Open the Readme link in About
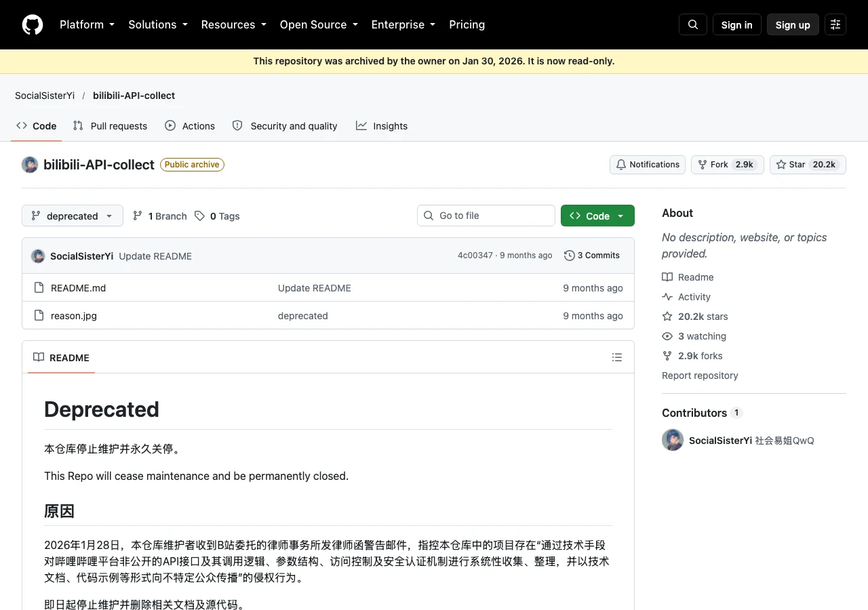Screen dimensions: 868x610 point(688,277)
